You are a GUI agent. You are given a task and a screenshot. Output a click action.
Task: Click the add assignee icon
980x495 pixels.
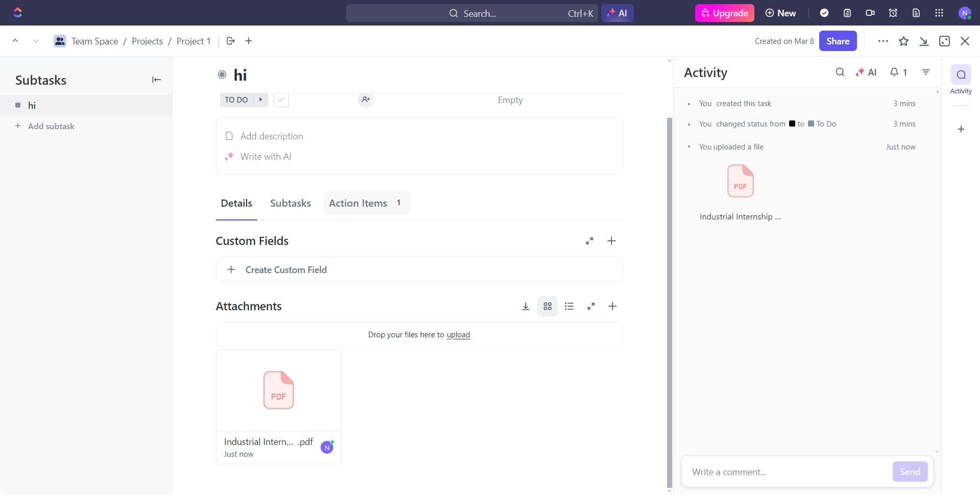click(365, 100)
